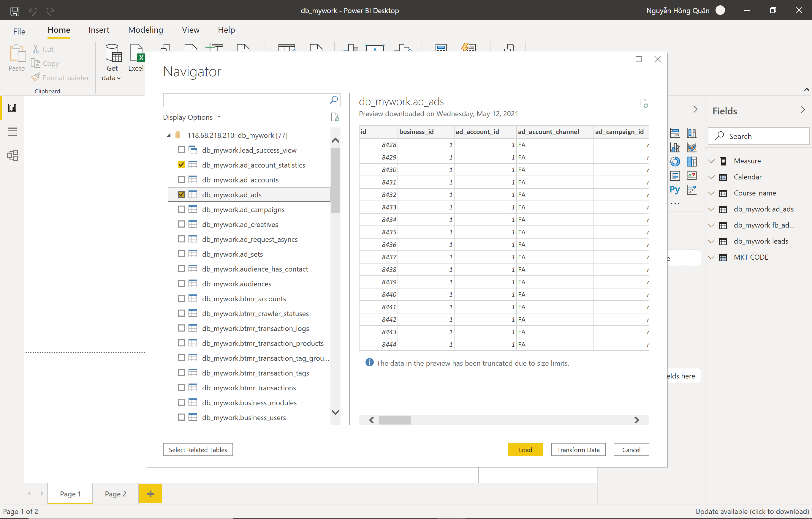This screenshot has height=519, width=812.
Task: Check db_mywork.btmr_transactions checkbox
Action: pyautogui.click(x=181, y=387)
